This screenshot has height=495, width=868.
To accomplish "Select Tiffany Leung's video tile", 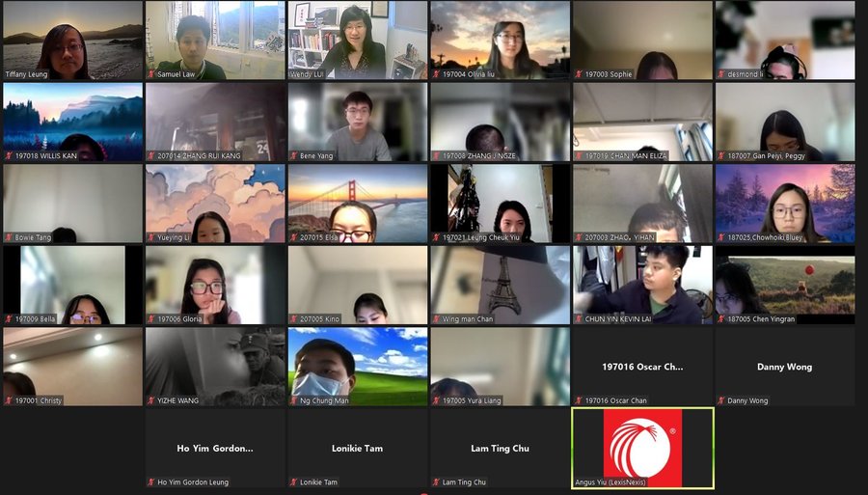I will (72, 39).
